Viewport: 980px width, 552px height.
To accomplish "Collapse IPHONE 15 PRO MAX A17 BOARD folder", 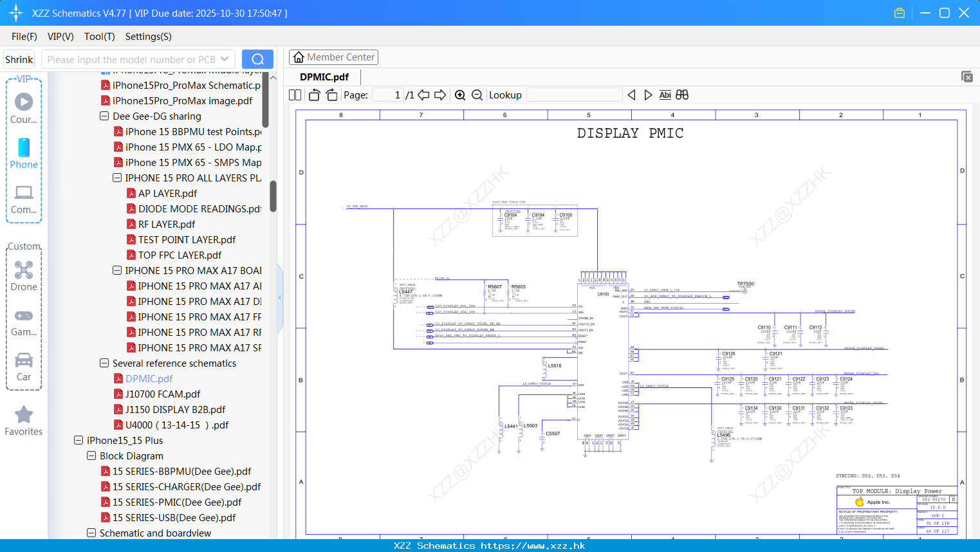I will pyautogui.click(x=117, y=270).
